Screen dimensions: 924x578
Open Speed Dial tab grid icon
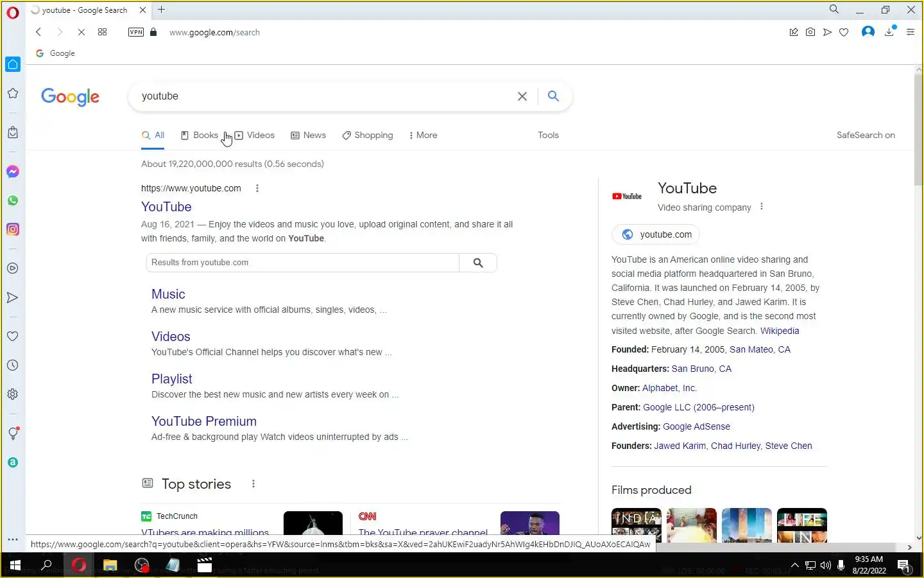102,32
